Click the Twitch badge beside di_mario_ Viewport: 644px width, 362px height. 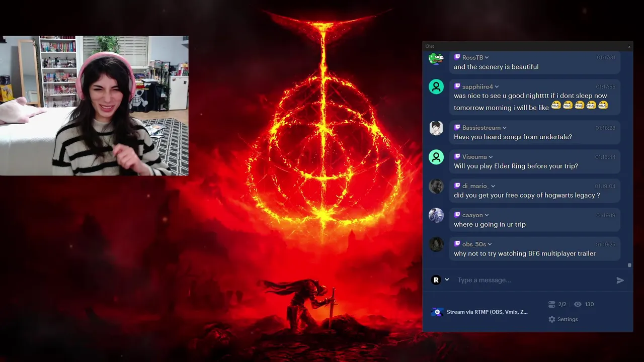457,186
